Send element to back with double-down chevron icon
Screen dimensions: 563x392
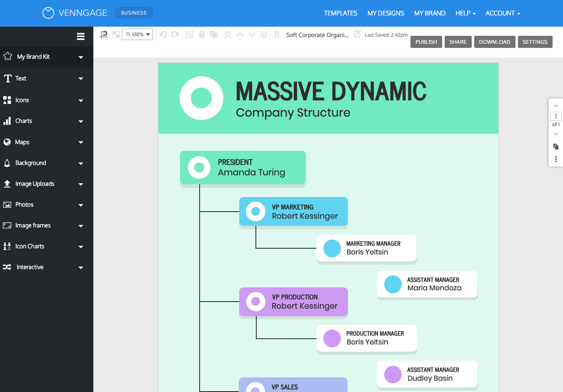click(264, 34)
